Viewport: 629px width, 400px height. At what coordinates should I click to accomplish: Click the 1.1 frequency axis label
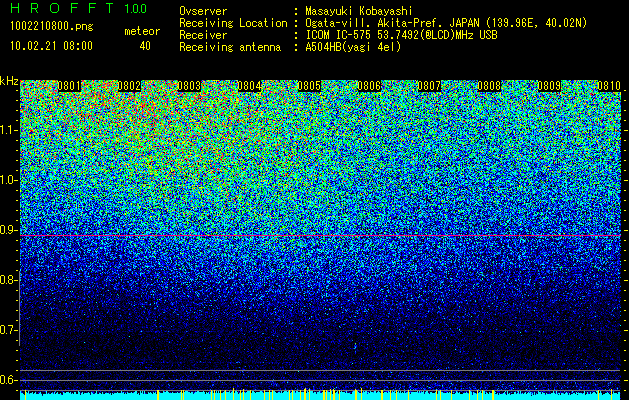pyautogui.click(x=8, y=130)
